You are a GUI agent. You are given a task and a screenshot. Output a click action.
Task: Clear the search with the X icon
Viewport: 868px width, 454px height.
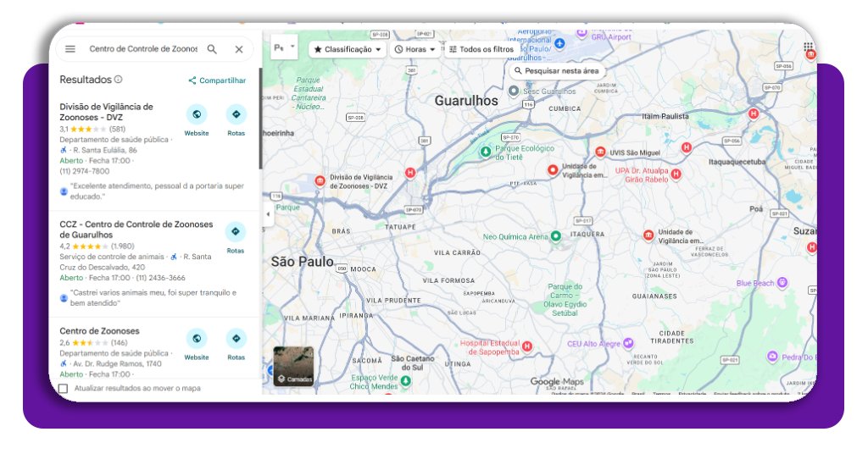[239, 49]
